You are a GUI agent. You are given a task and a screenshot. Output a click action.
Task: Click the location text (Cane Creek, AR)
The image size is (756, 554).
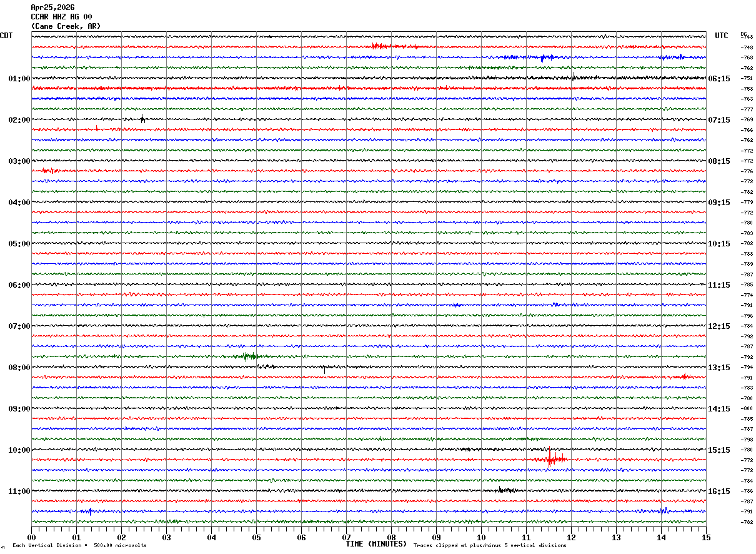point(66,26)
